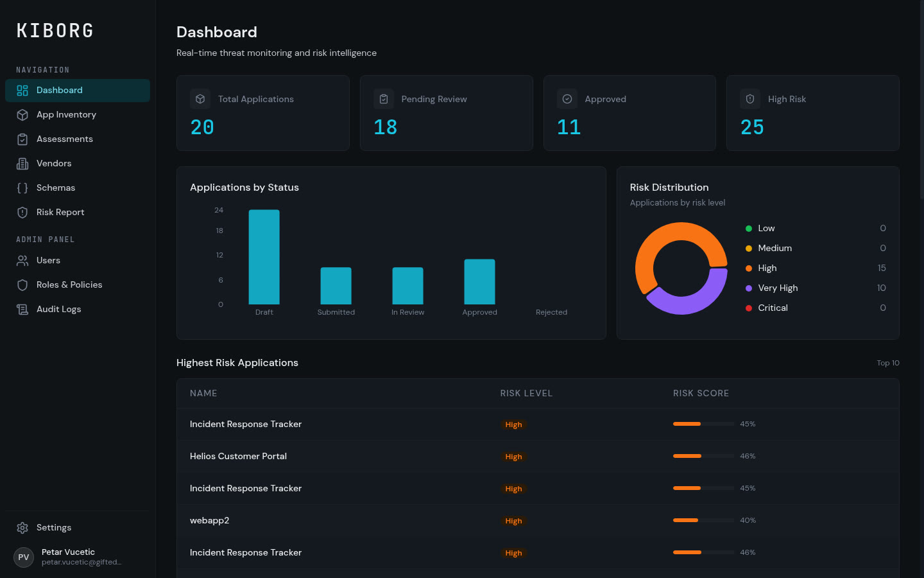
Task: Click the Total Applications value 20
Action: [x=202, y=127]
